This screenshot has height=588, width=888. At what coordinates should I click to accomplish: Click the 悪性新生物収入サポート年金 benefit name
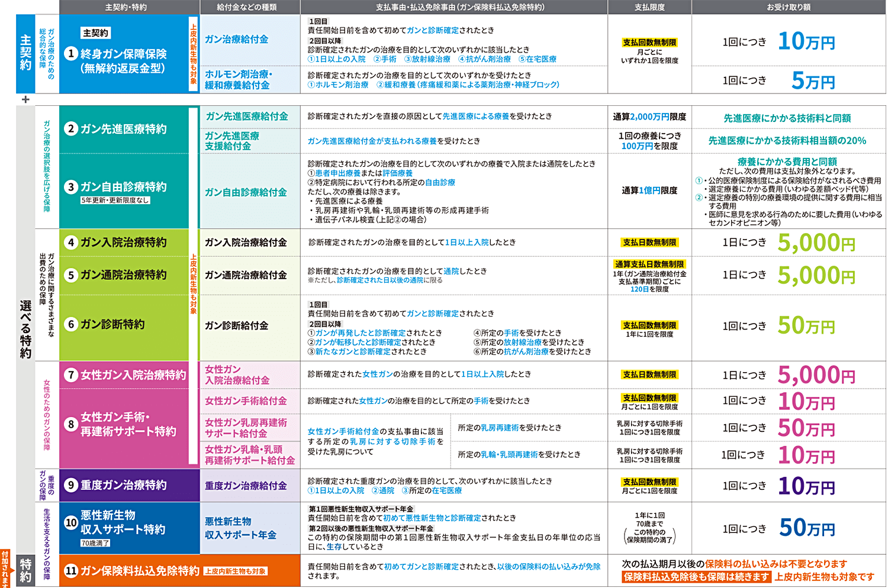coord(240,528)
